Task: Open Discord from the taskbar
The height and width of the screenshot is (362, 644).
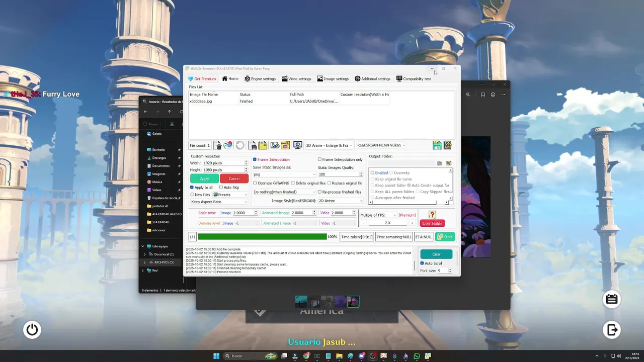Action: coord(361,356)
